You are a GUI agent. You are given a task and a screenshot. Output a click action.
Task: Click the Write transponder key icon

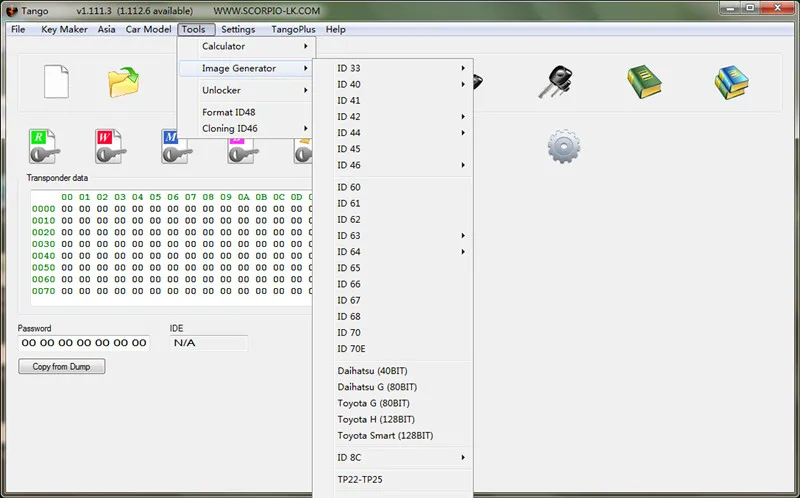coord(110,146)
